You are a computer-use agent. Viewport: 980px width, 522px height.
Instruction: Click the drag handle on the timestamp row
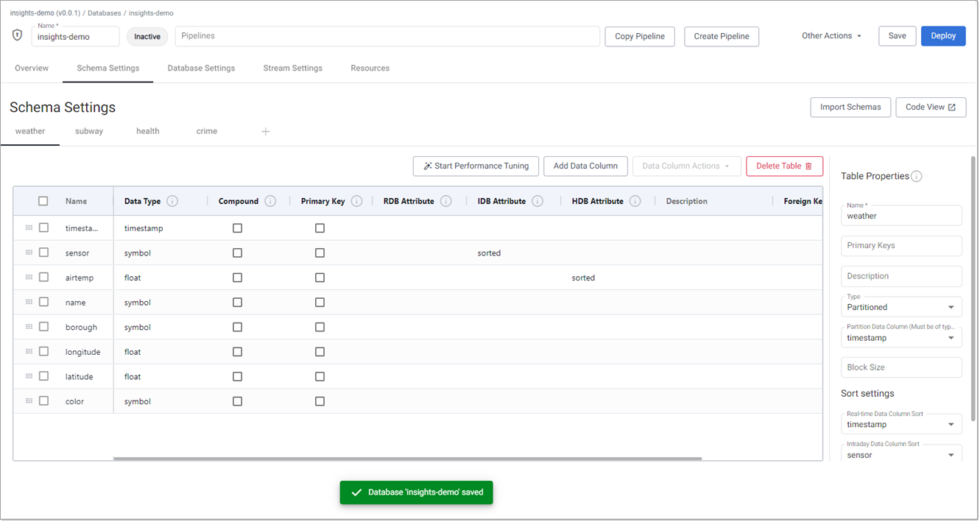point(29,228)
